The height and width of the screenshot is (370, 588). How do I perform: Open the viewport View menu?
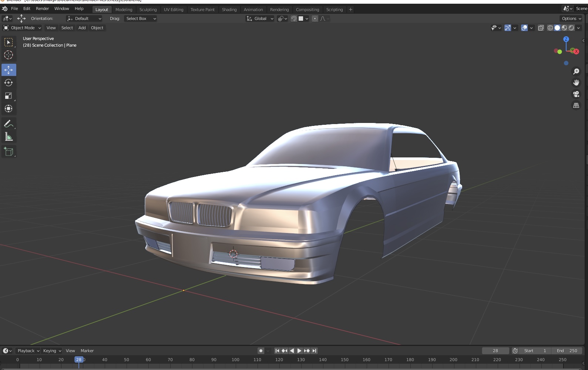click(x=51, y=28)
